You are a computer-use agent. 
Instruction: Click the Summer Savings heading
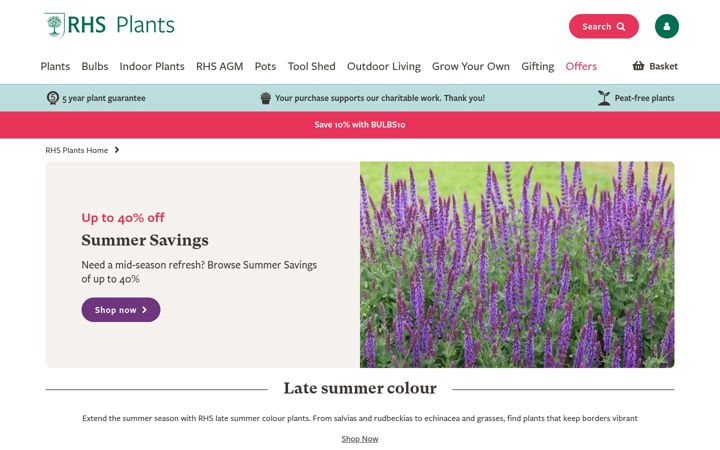coord(145,240)
